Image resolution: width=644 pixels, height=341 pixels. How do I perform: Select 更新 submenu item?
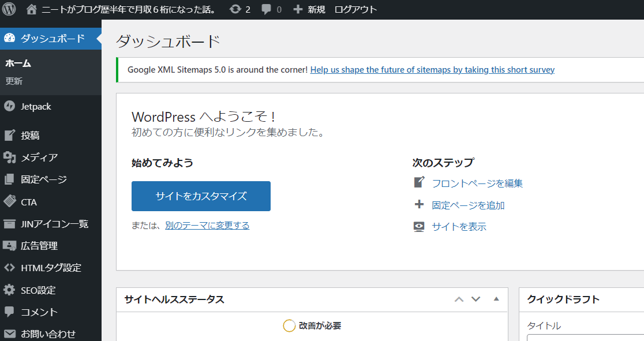point(13,81)
